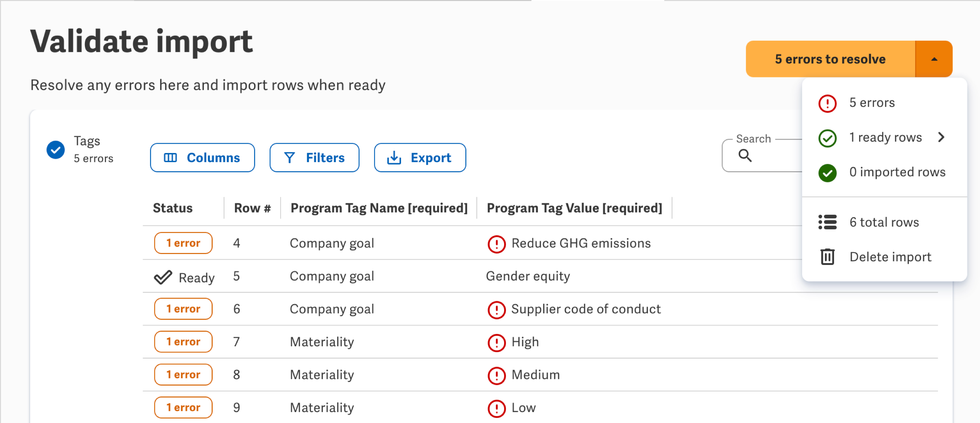Click the error icon next to Supplier code of conduct
Image resolution: width=980 pixels, height=423 pixels.
pos(497,310)
